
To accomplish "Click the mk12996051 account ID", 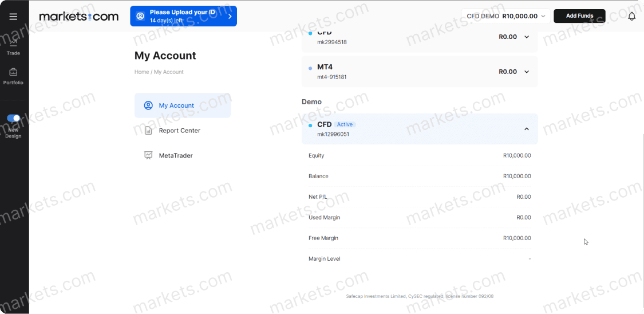I will (333, 134).
